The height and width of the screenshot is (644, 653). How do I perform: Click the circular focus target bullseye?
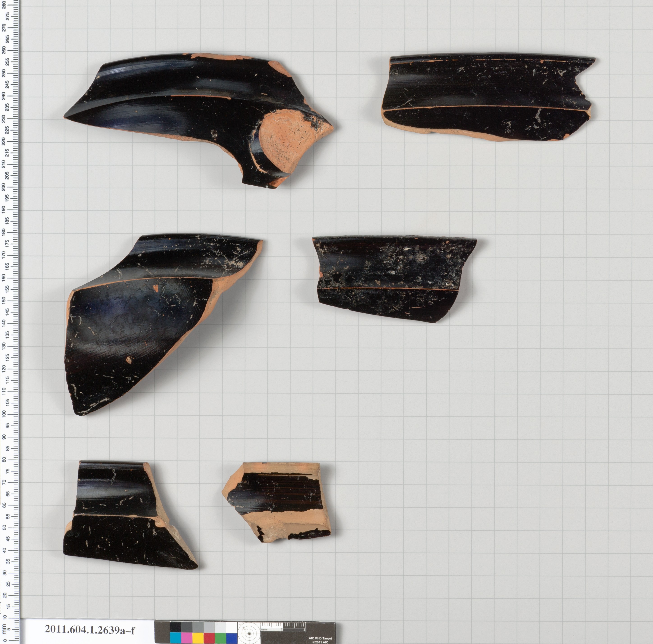[249, 634]
